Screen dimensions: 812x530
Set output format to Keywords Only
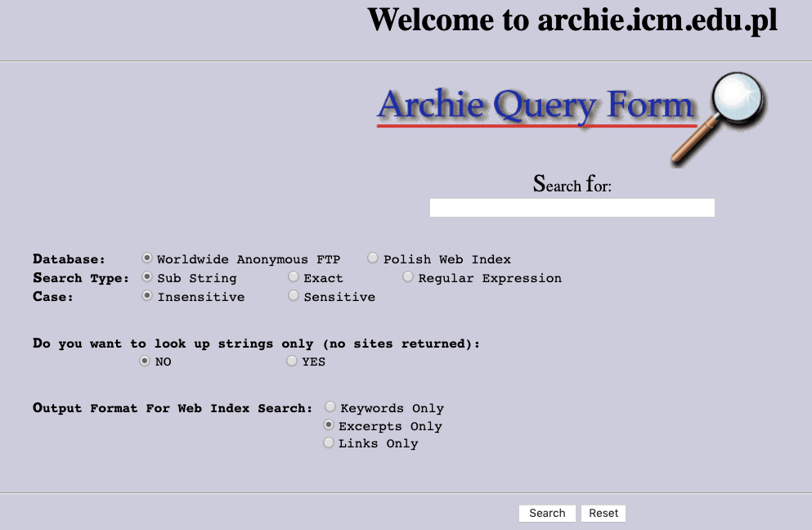[330, 406]
